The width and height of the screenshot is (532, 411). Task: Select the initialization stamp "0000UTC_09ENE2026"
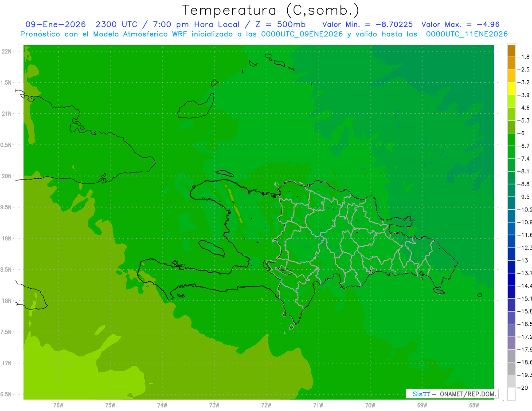coord(302,34)
